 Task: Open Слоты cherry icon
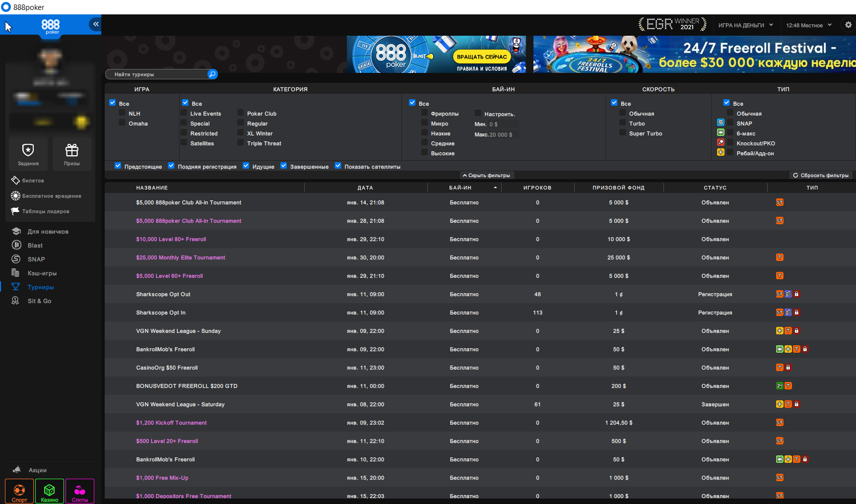[x=80, y=492]
